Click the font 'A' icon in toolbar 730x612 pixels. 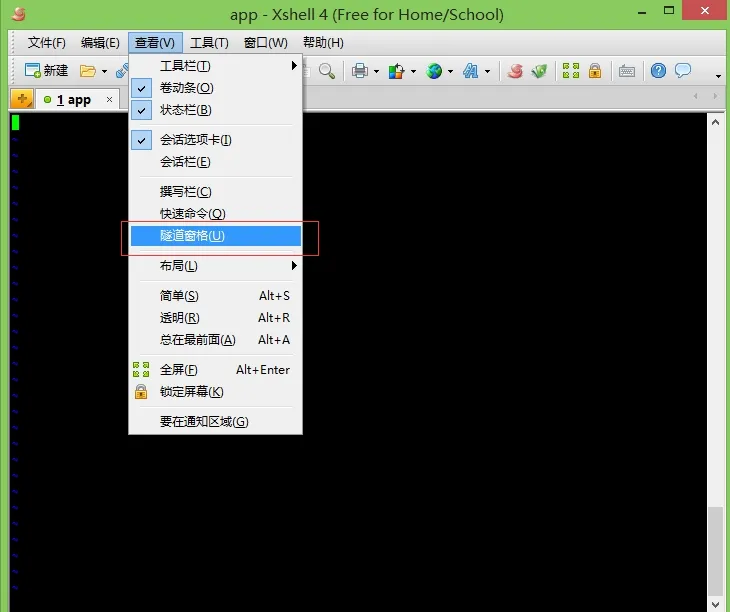click(471, 71)
